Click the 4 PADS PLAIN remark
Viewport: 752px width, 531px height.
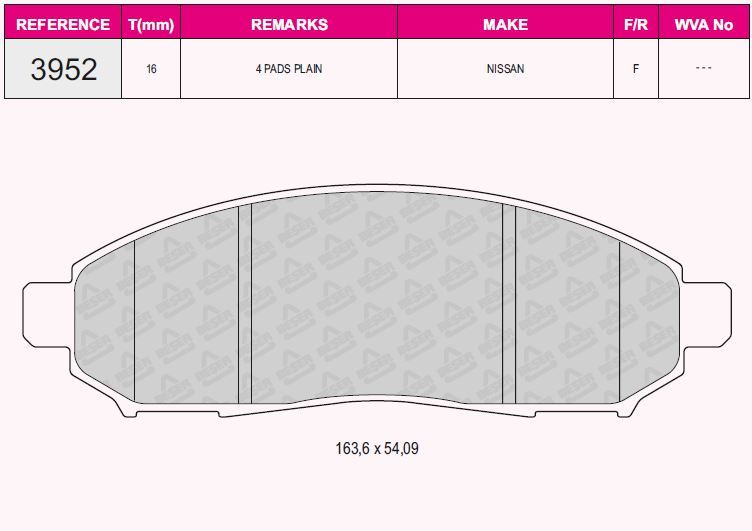(289, 69)
